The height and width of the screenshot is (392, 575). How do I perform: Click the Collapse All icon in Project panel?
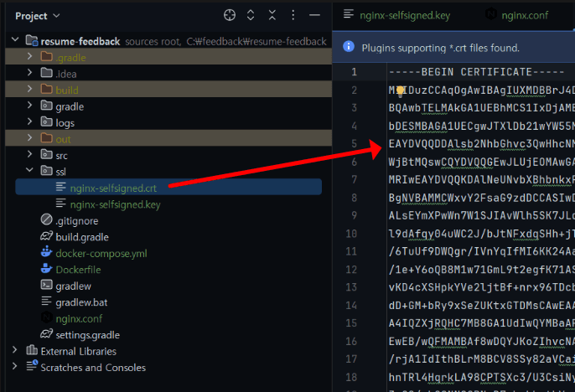click(x=272, y=15)
